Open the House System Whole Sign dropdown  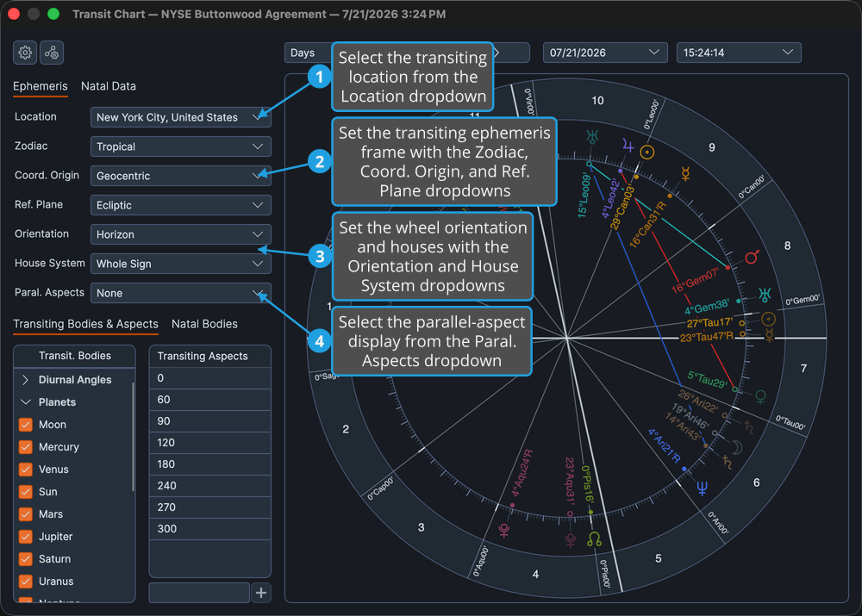pyautogui.click(x=180, y=264)
